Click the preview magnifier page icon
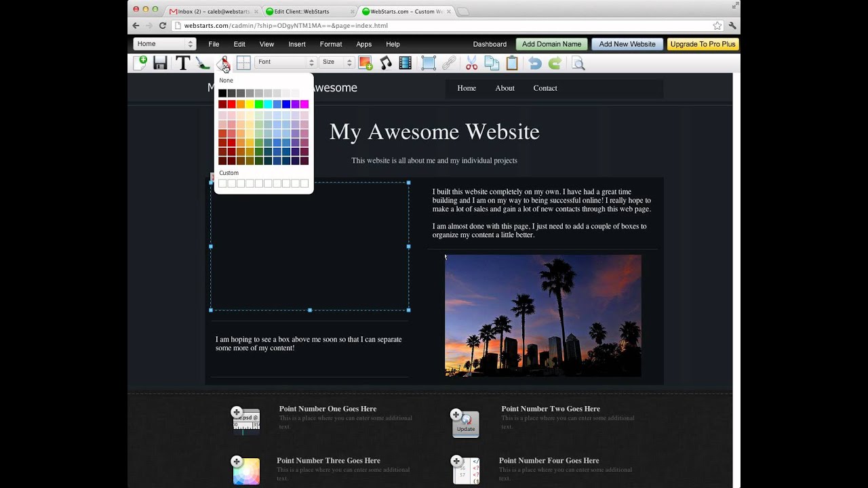This screenshot has height=488, width=868. (x=578, y=63)
